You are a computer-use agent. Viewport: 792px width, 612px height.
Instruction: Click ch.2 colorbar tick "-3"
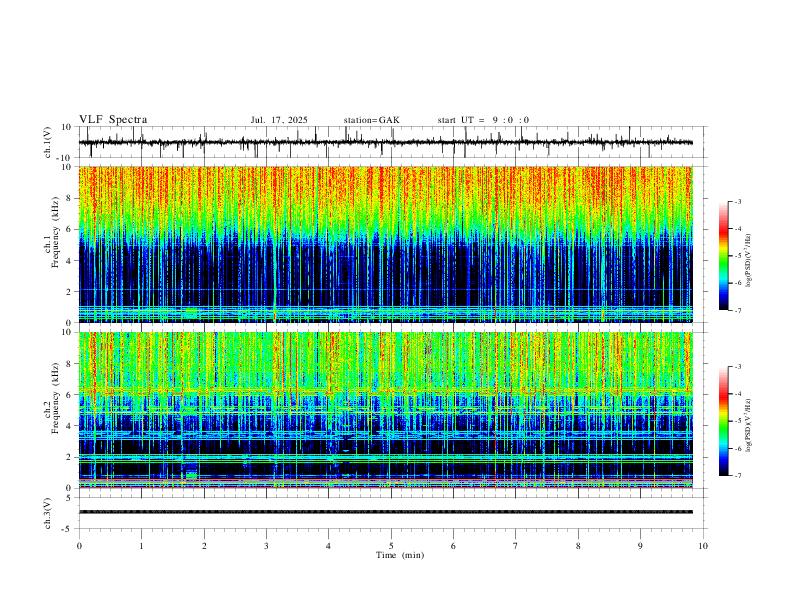[738, 367]
